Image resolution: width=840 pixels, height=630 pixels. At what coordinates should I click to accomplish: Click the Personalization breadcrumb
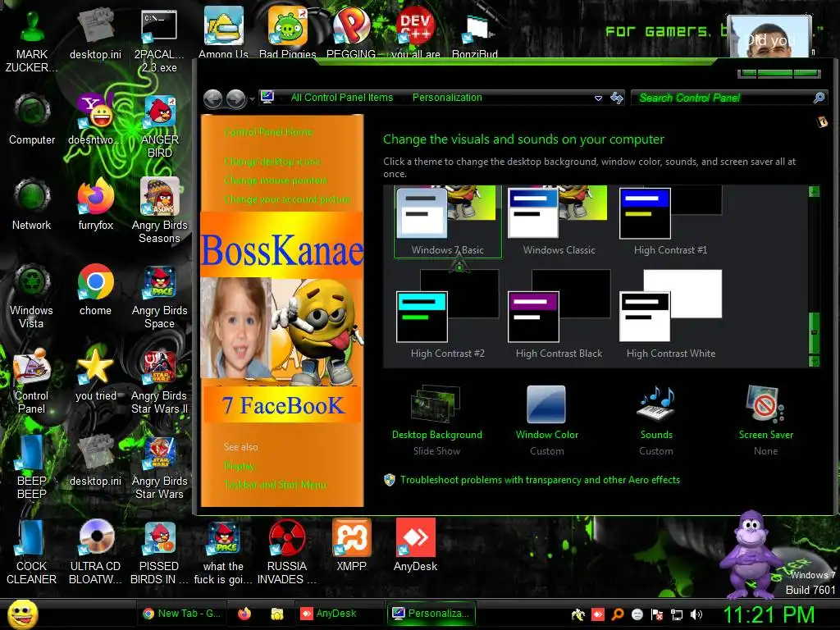tap(447, 98)
